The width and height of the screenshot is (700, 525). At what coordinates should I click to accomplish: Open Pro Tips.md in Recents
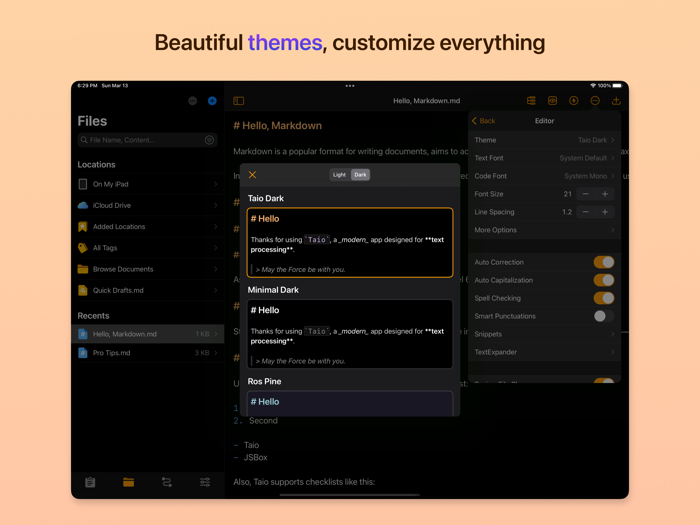pos(148,353)
